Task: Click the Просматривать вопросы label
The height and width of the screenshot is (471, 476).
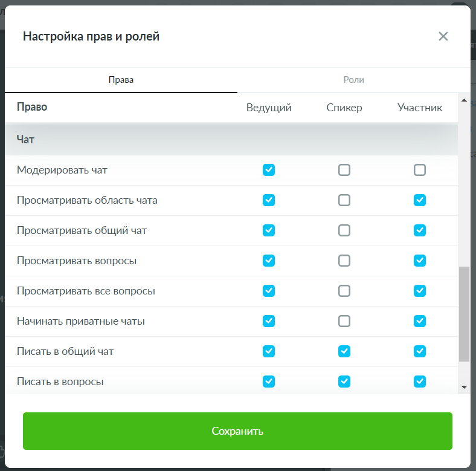Action: pos(77,261)
